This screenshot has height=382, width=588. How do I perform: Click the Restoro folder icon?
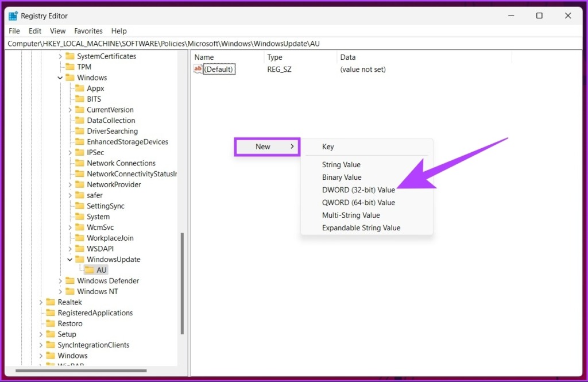coord(51,323)
